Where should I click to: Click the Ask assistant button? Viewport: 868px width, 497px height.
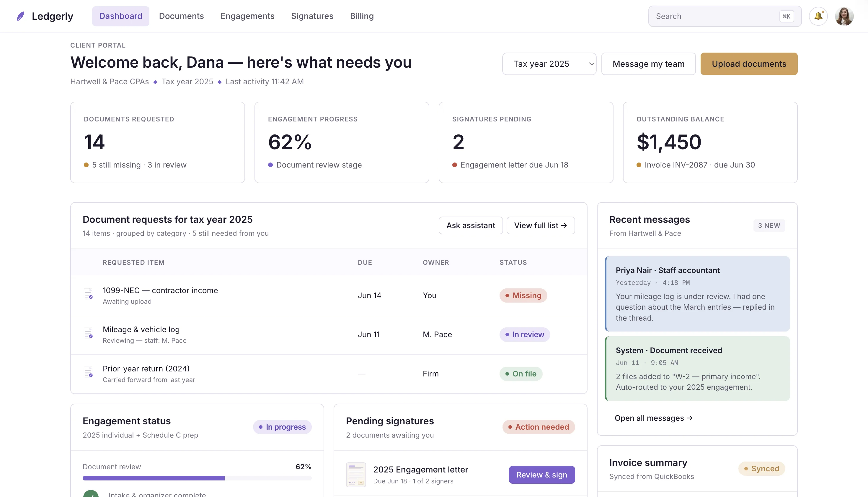pyautogui.click(x=471, y=225)
